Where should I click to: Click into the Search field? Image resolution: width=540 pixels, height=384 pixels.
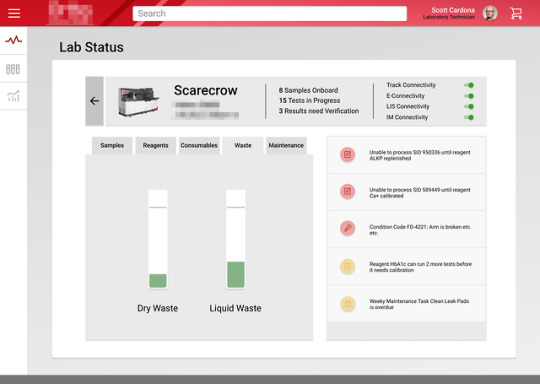click(270, 13)
